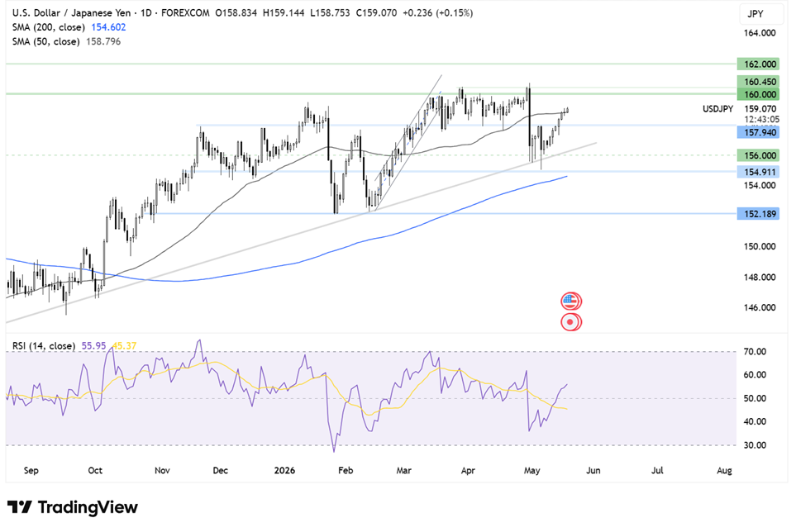
Task: Select the 160.450 price level label
Action: click(758, 82)
